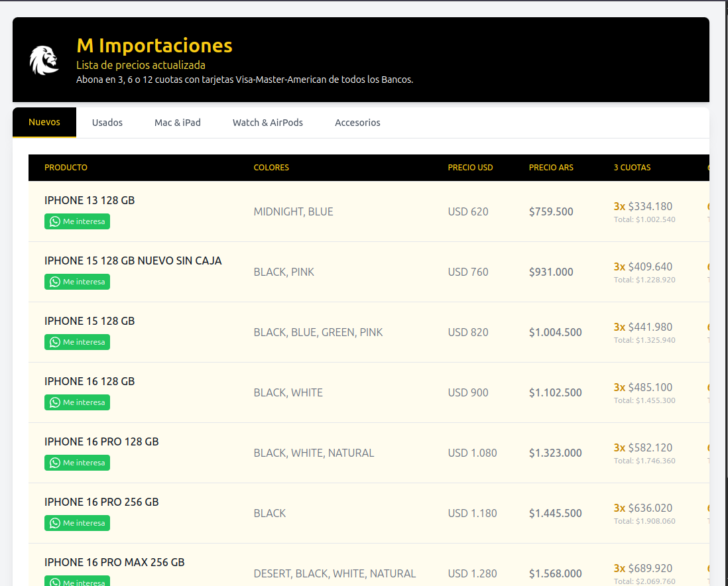Click the 3 CUOTAS column header
Viewport: 728px width, 586px height.
click(x=632, y=168)
